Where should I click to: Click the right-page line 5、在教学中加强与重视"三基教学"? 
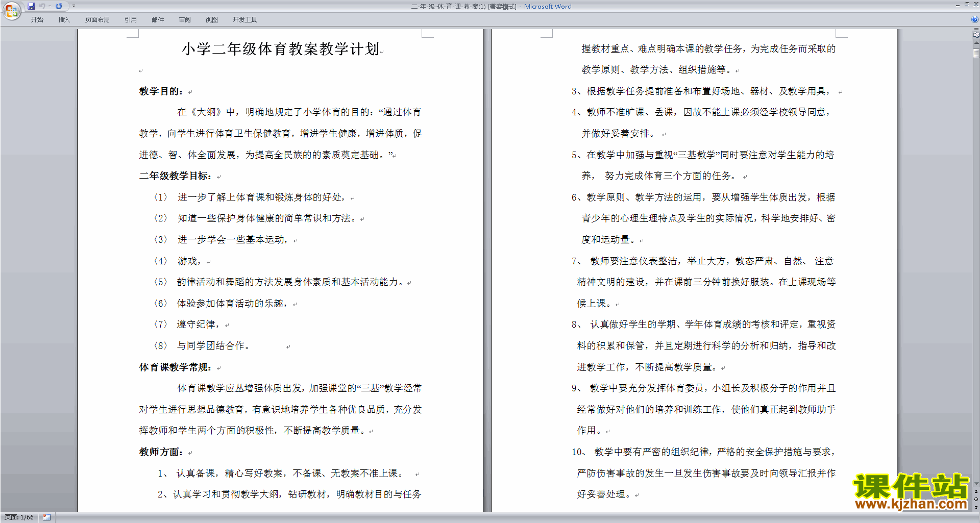[x=703, y=155]
